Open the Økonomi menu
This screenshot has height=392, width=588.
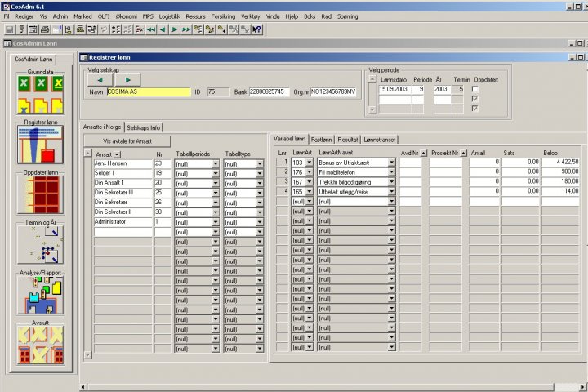click(127, 16)
